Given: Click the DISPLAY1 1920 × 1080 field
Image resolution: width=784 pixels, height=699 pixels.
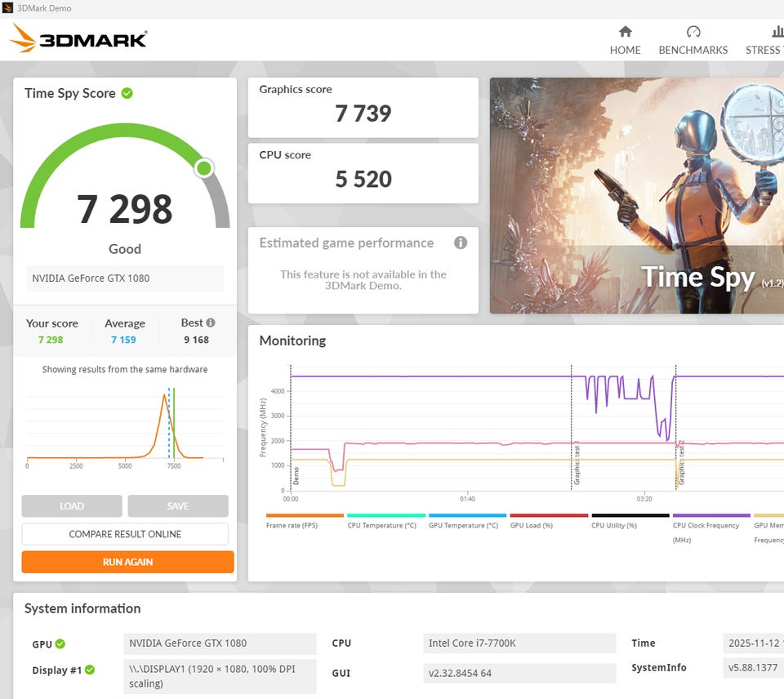Looking at the screenshot, I should (220, 676).
